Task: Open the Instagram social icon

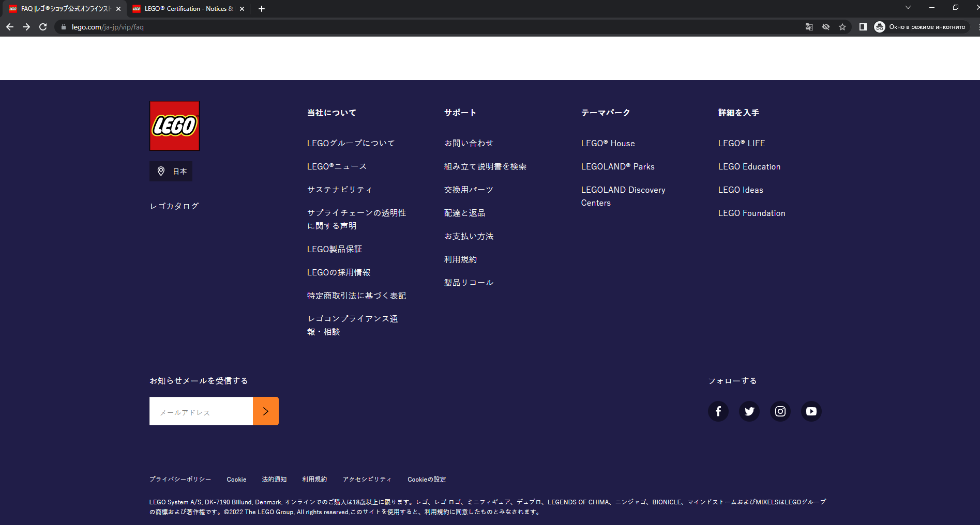Action: pos(780,411)
